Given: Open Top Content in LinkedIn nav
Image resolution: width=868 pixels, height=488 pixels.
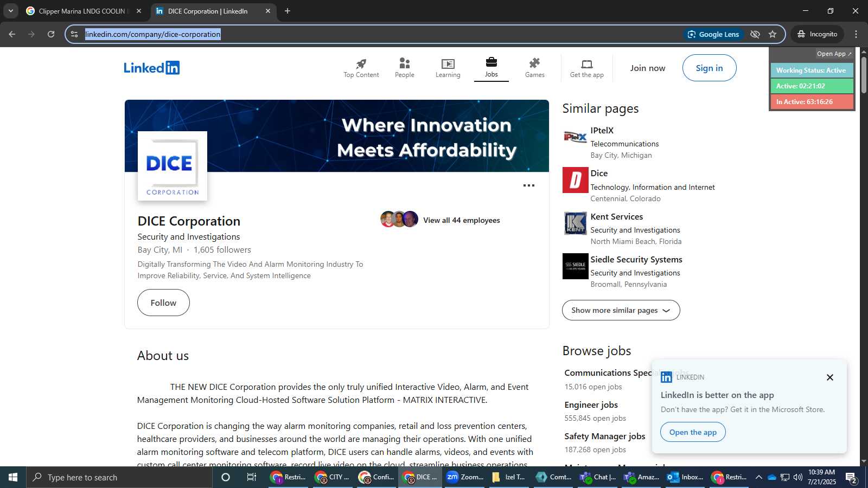Looking at the screenshot, I should point(361,68).
